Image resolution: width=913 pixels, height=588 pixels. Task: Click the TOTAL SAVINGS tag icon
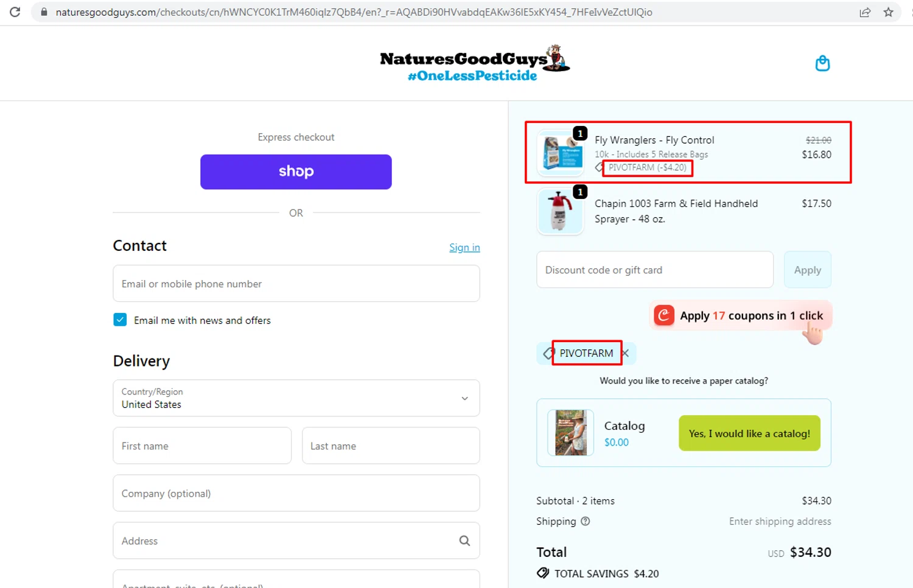pos(543,573)
